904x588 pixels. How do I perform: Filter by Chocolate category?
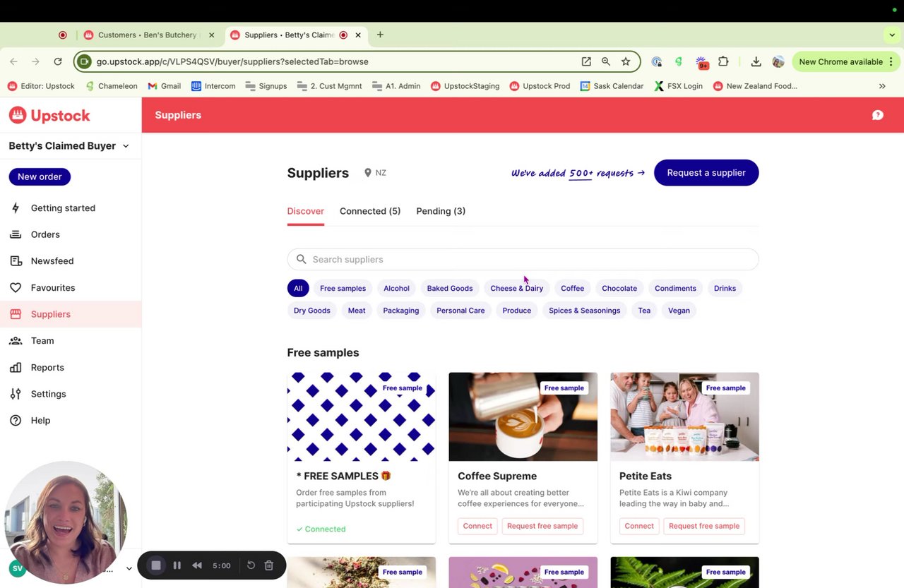tap(619, 288)
